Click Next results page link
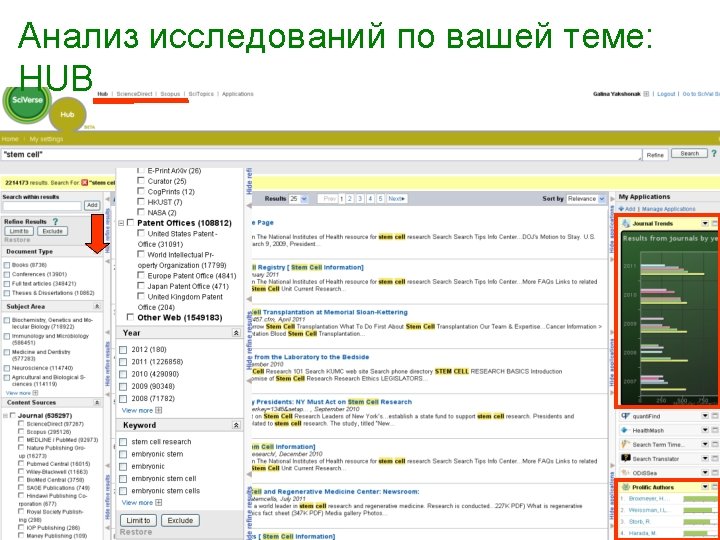The image size is (720, 540). pyautogui.click(x=397, y=199)
